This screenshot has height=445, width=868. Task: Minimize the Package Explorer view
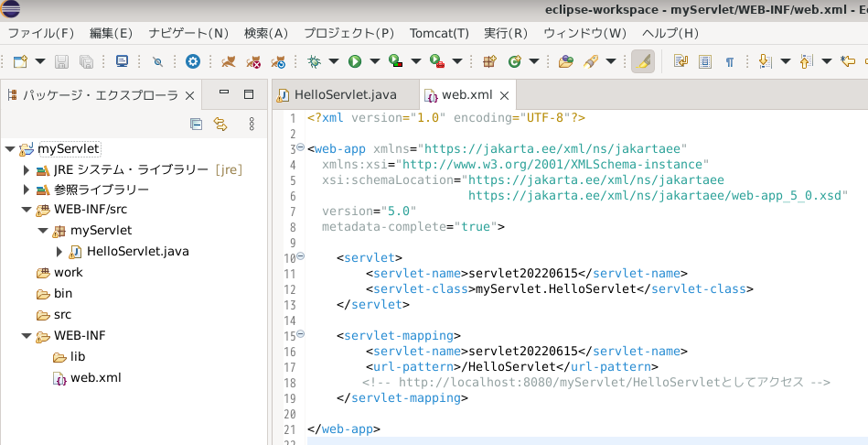pos(224,93)
